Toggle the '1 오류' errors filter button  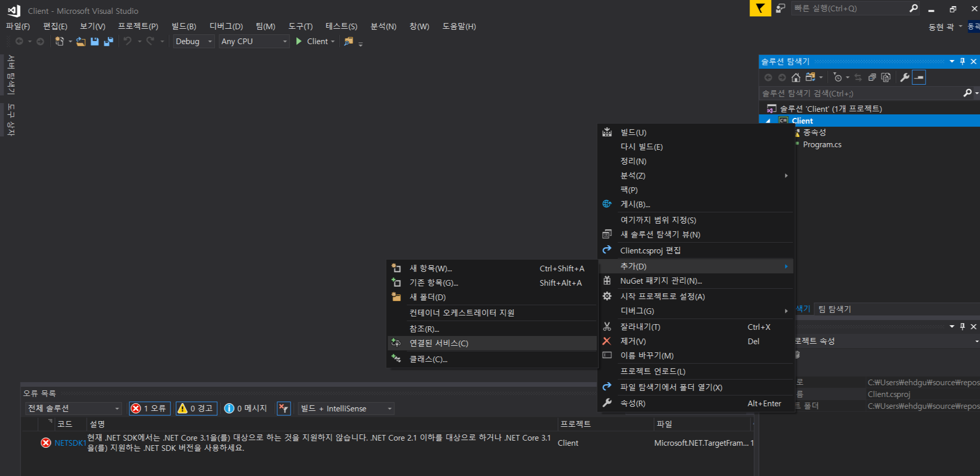coord(149,408)
